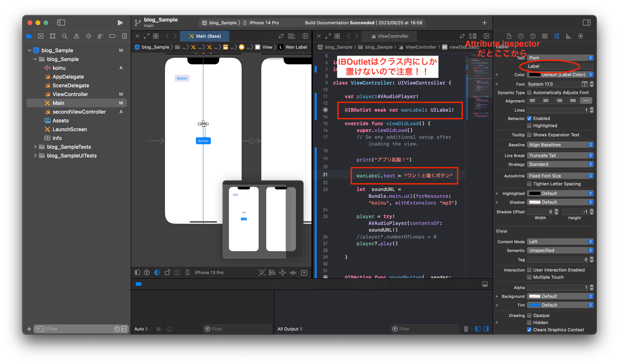Screen dimensions: 619x364
Task: Open the symbol navigator
Action: coord(53,36)
